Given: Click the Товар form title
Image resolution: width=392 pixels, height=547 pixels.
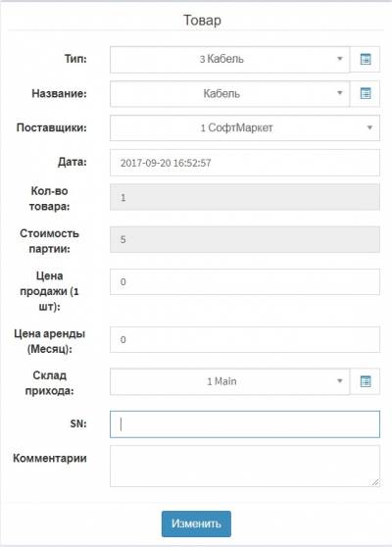Looking at the screenshot, I should [x=202, y=20].
